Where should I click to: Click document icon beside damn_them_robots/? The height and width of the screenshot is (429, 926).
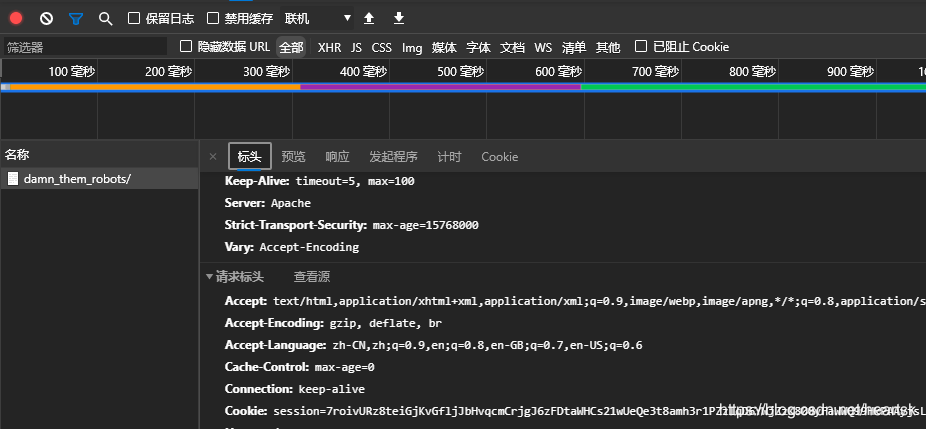pyautogui.click(x=12, y=179)
